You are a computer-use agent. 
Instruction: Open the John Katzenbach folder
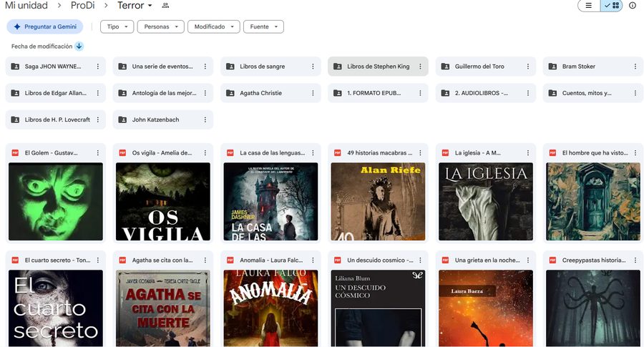pyautogui.click(x=162, y=120)
